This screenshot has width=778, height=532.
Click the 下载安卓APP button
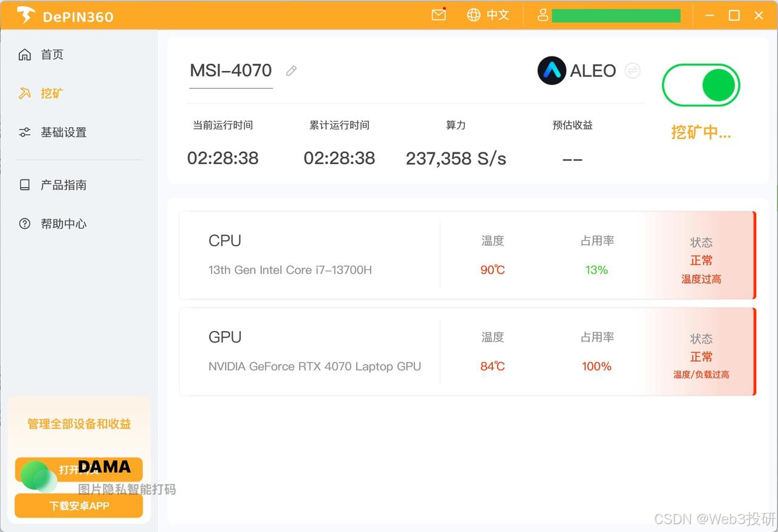79,505
